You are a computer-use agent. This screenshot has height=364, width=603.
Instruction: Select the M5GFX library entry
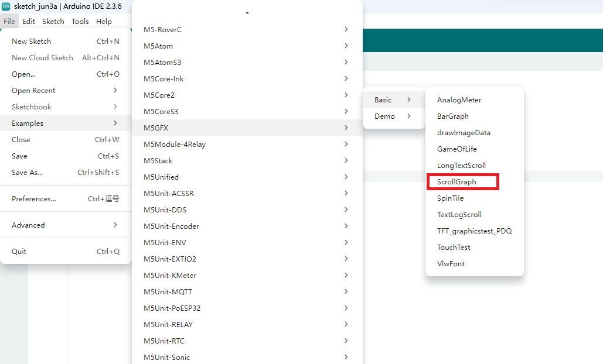pyautogui.click(x=247, y=128)
